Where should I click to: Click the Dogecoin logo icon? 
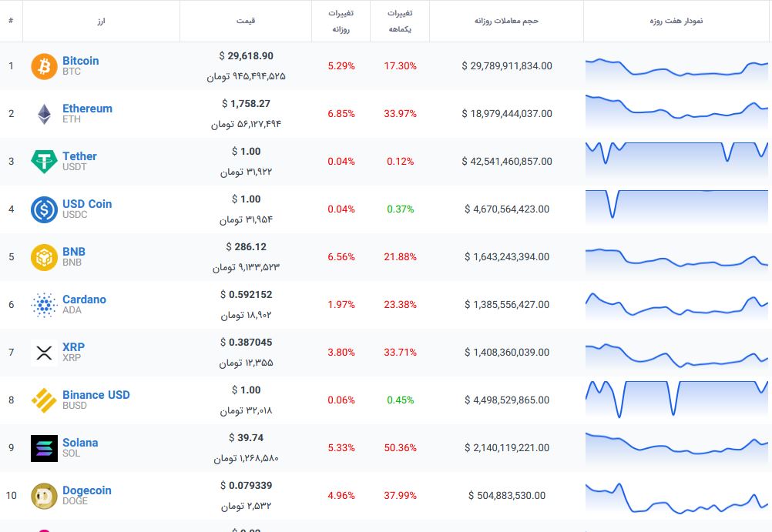click(x=45, y=496)
